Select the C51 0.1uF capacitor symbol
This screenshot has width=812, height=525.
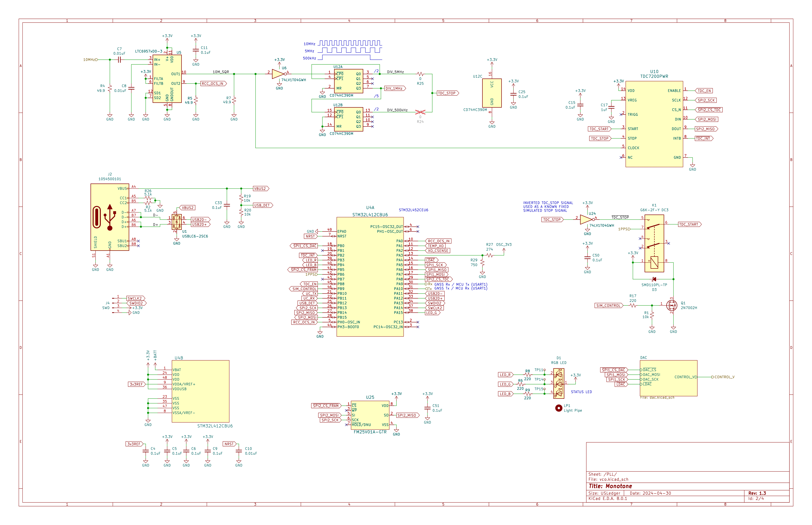[427, 408]
